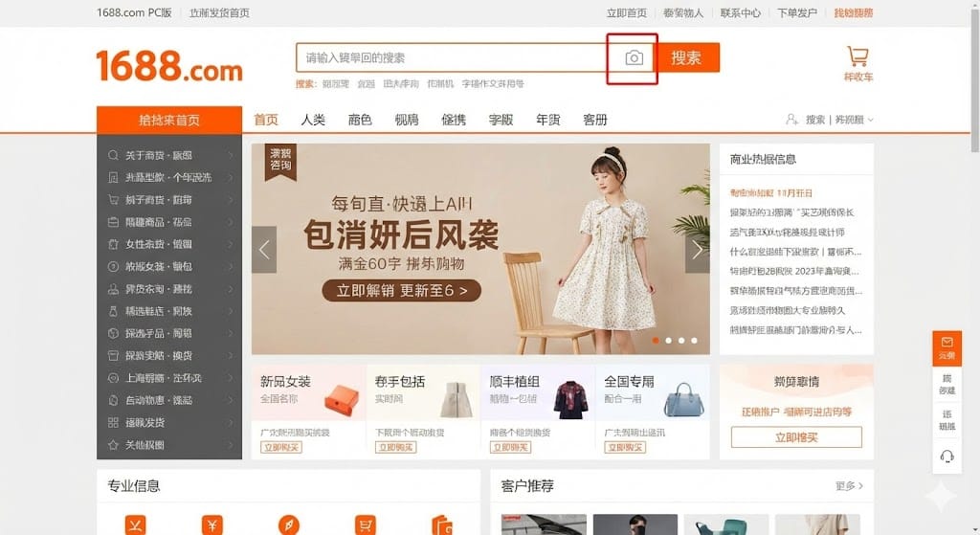Show the next banner slide with right arrow

coord(698,250)
